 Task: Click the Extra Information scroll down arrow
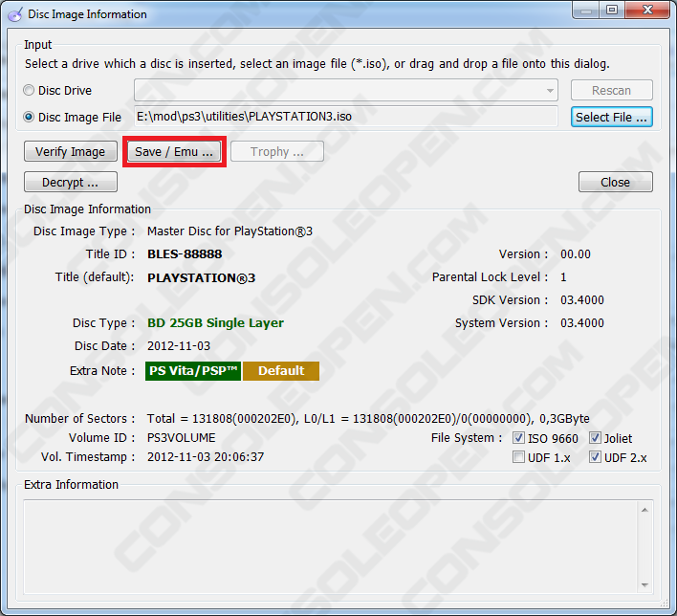coord(644,584)
